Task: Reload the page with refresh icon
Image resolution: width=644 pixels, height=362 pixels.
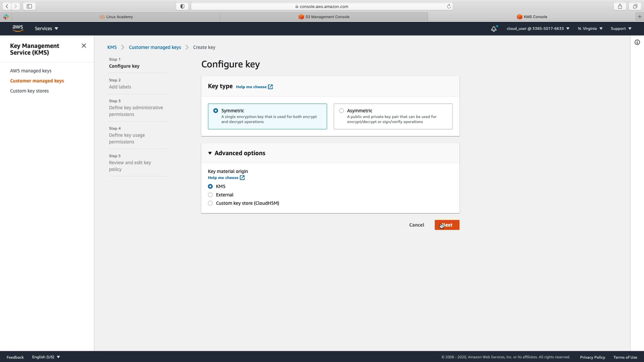Action: click(449, 6)
